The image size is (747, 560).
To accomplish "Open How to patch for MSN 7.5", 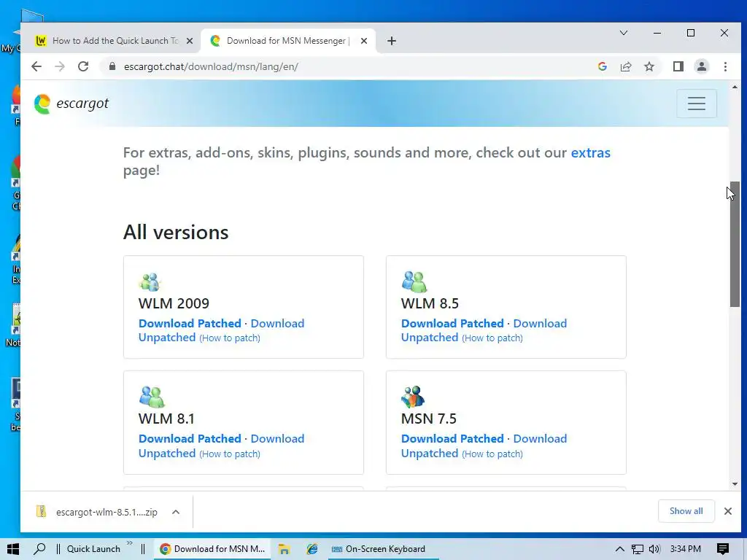I will tap(492, 454).
